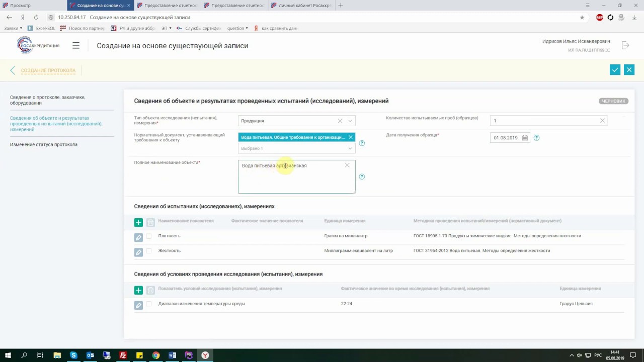This screenshot has height=362, width=644.
Task: Open help icon next to full object name textarea
Action: tap(362, 176)
